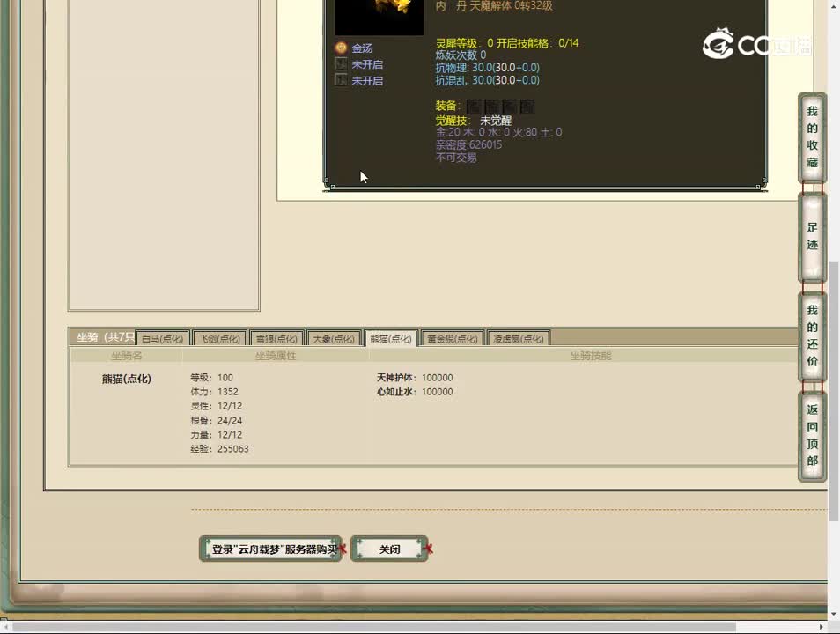Click 返回顶部 to return to top
The width and height of the screenshot is (840, 634).
click(x=812, y=435)
